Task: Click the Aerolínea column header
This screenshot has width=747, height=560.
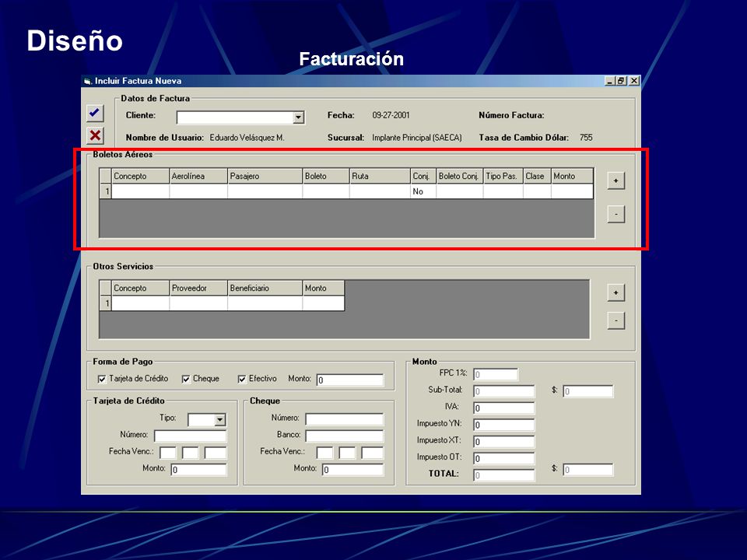Action: click(198, 177)
